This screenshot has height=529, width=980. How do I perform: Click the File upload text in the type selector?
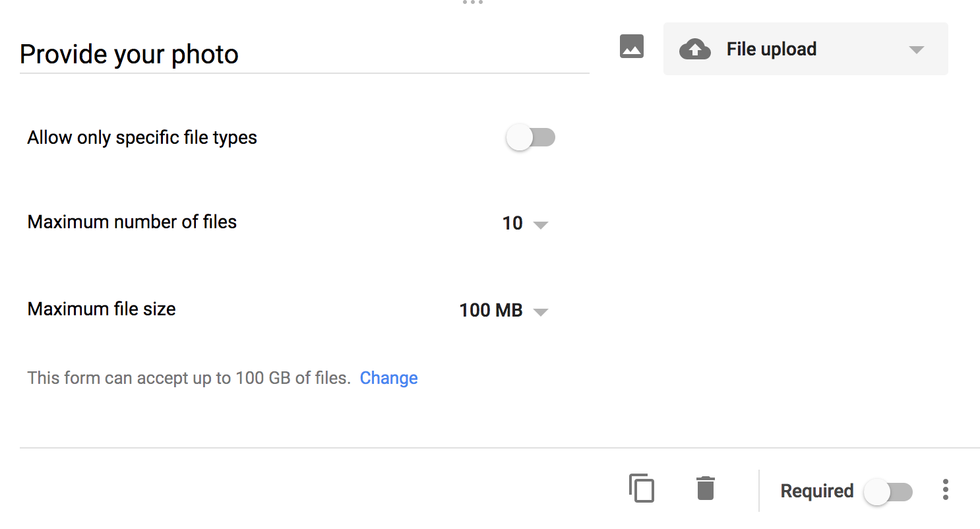pyautogui.click(x=771, y=49)
